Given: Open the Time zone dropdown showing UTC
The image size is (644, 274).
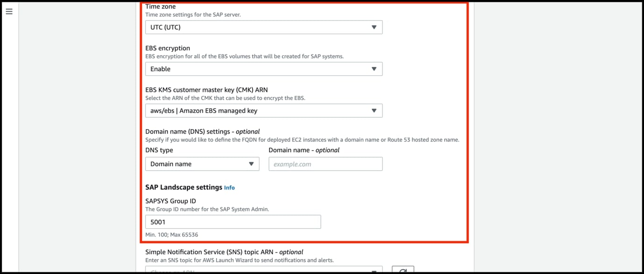Looking at the screenshot, I should [x=264, y=27].
